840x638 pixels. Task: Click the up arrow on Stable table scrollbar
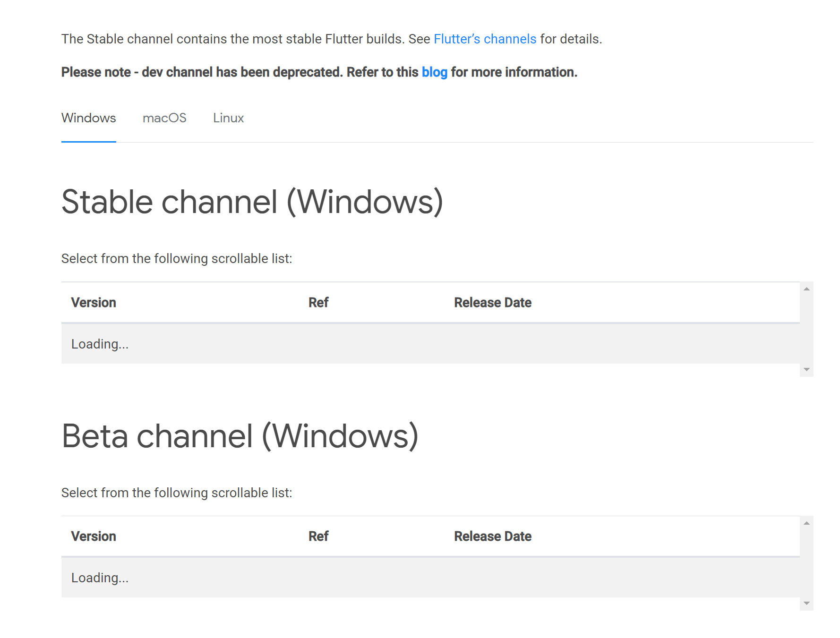[x=806, y=288]
